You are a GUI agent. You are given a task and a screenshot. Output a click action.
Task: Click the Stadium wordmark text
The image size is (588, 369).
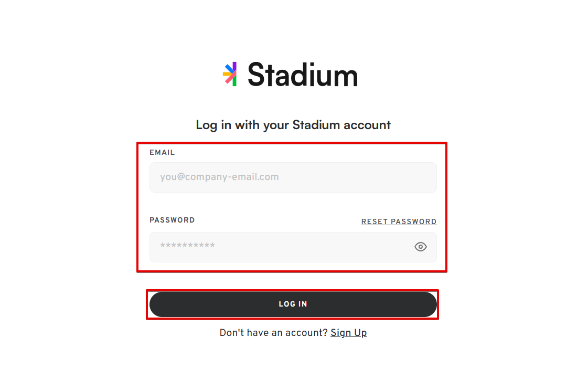(303, 75)
